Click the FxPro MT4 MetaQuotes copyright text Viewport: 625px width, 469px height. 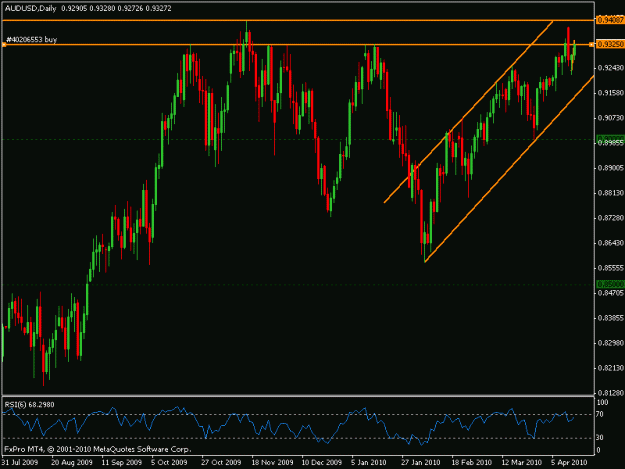point(98,449)
